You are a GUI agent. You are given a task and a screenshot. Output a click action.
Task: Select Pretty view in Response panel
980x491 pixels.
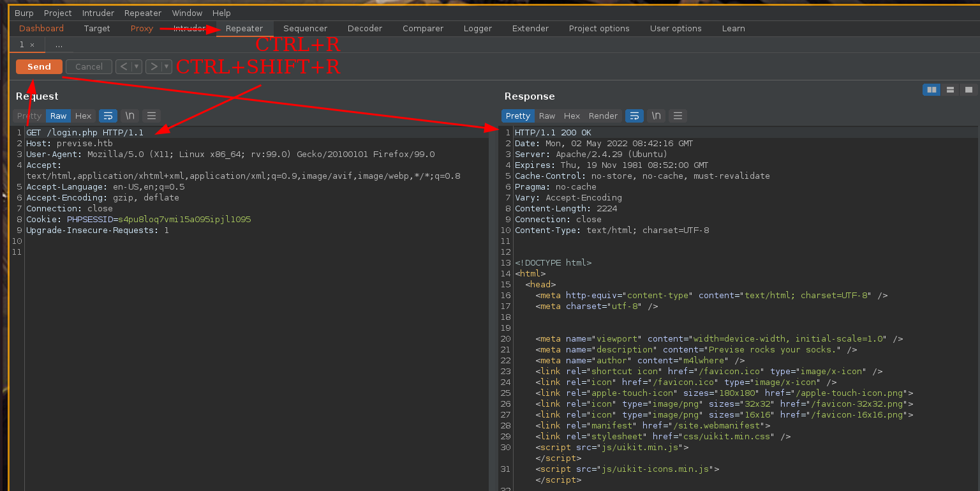coord(517,116)
